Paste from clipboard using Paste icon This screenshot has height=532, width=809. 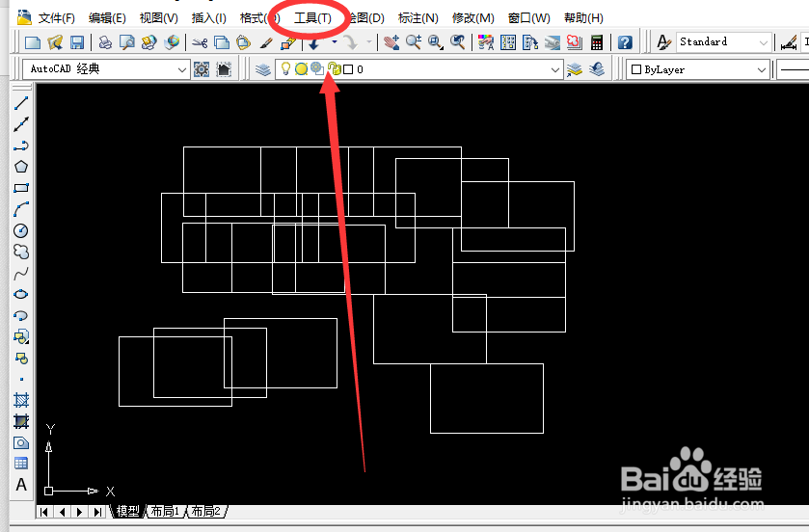pyautogui.click(x=244, y=42)
